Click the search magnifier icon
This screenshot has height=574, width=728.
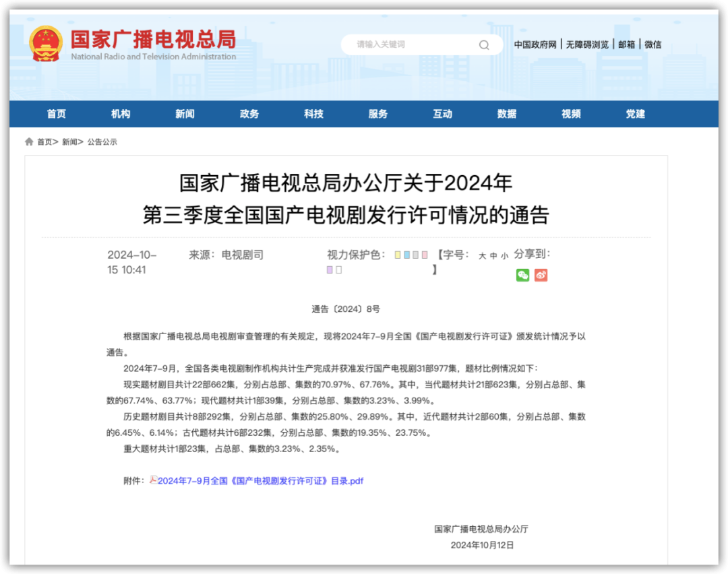click(x=484, y=45)
